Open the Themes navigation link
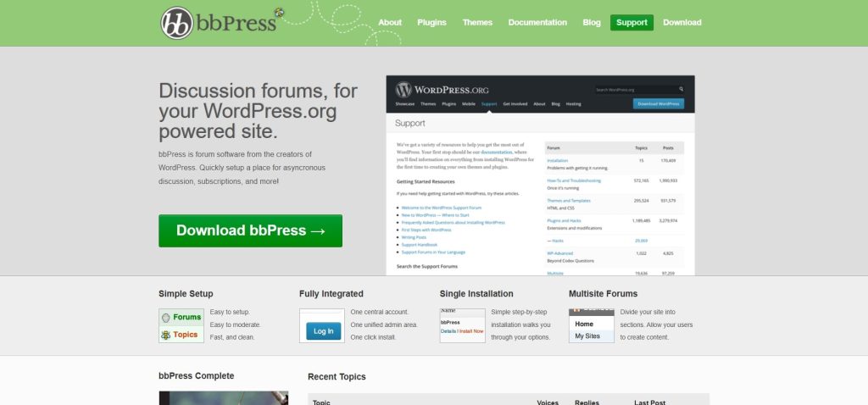The width and height of the screenshot is (868, 405). pyautogui.click(x=477, y=23)
